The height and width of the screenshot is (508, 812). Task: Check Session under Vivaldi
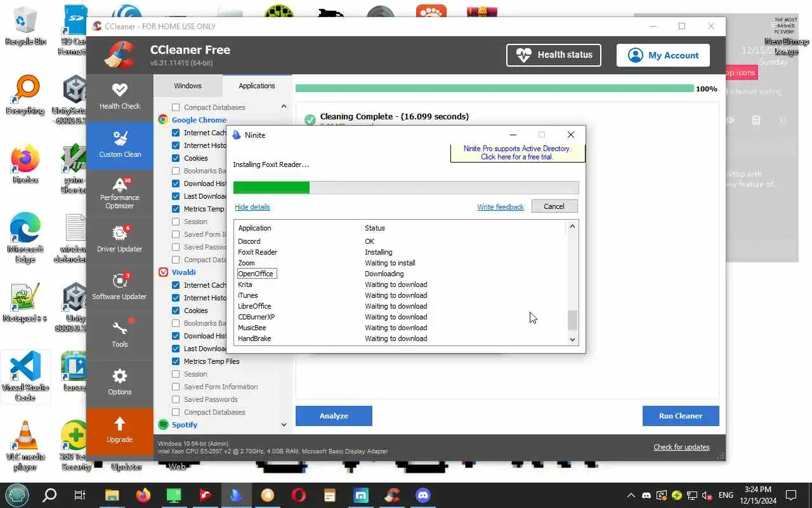[176, 374]
